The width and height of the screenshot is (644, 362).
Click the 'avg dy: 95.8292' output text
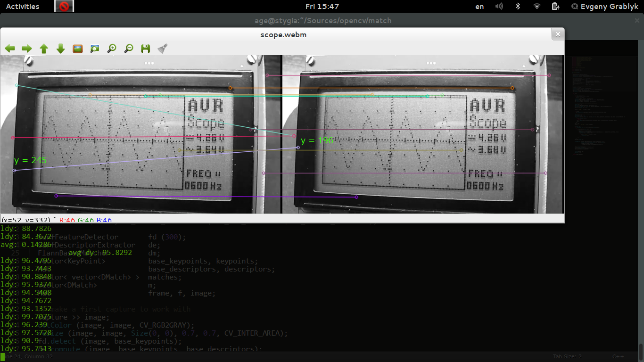(100, 253)
